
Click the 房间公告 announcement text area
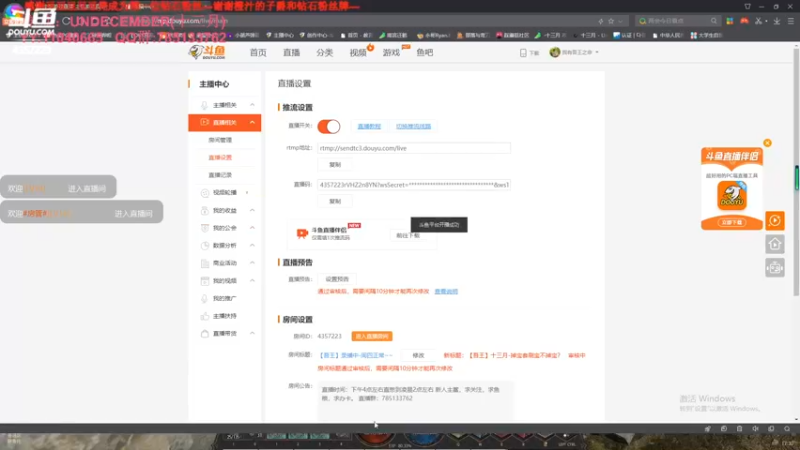[x=416, y=401]
